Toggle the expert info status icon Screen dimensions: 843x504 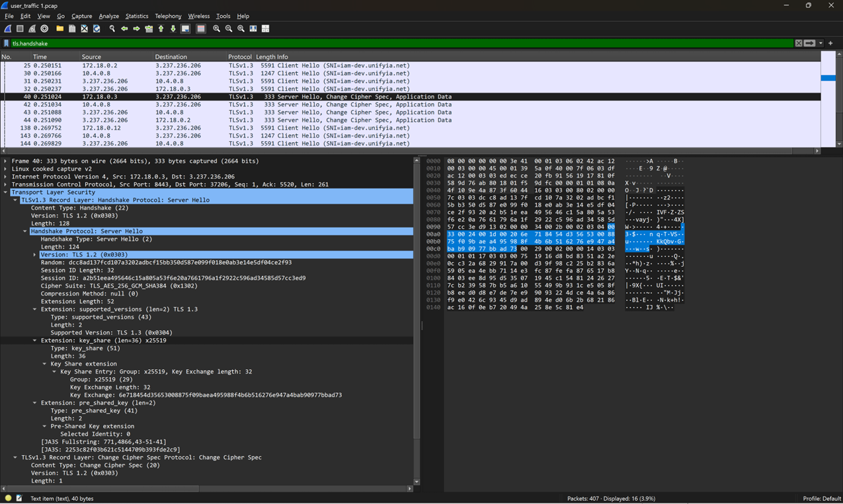click(x=9, y=499)
